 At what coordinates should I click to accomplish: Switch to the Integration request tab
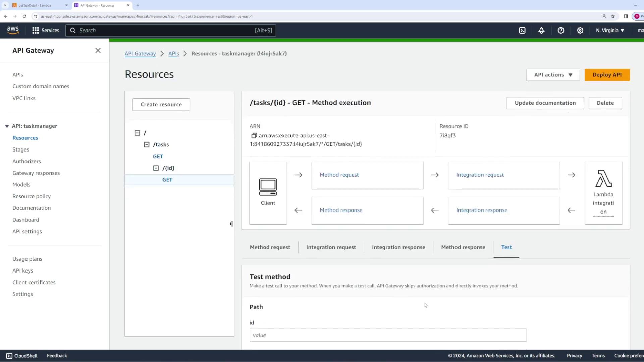[331, 247]
